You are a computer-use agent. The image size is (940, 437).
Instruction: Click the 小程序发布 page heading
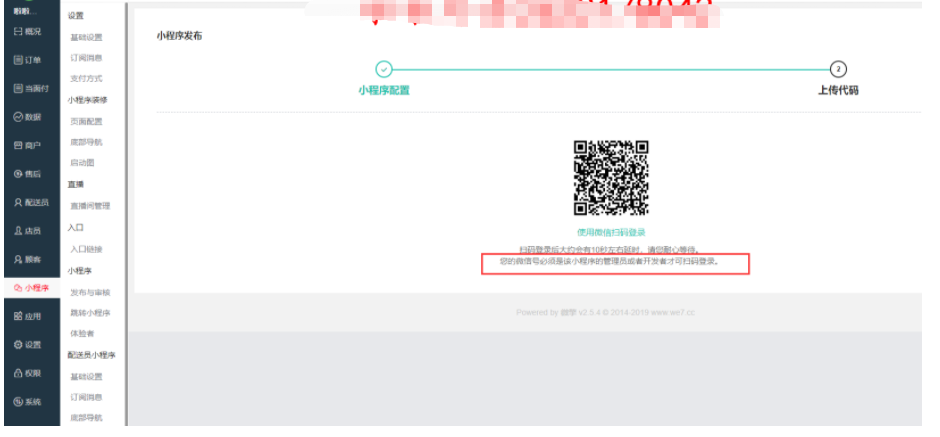click(179, 36)
